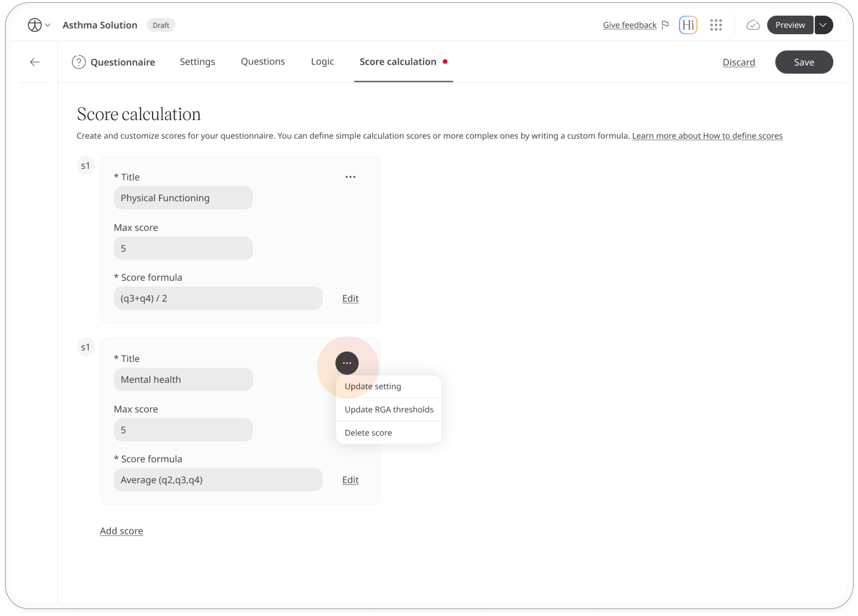Click the Hi assistant icon
Image resolution: width=858 pixels, height=616 pixels.
tap(688, 25)
